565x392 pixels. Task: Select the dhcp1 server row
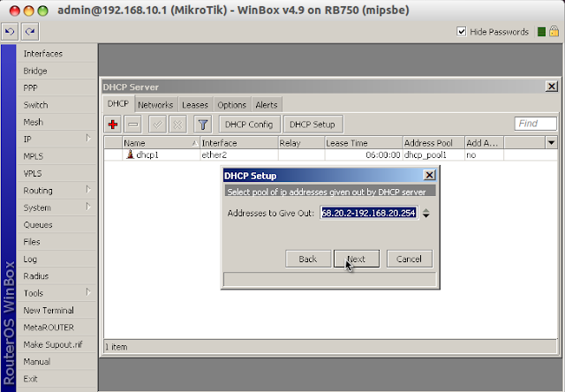[330, 155]
